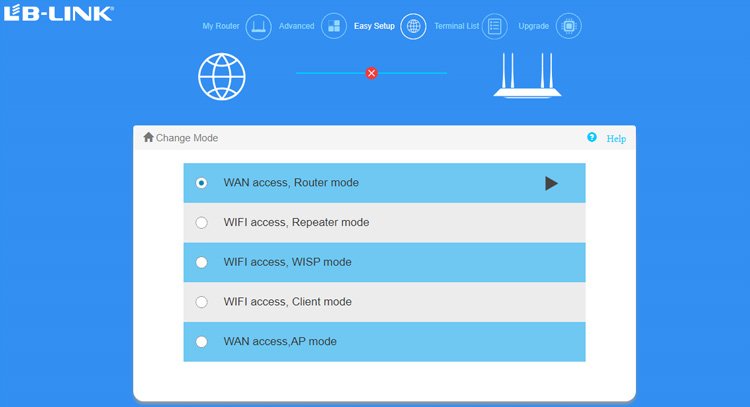Select the WAN access Router mode radio button

(x=201, y=183)
